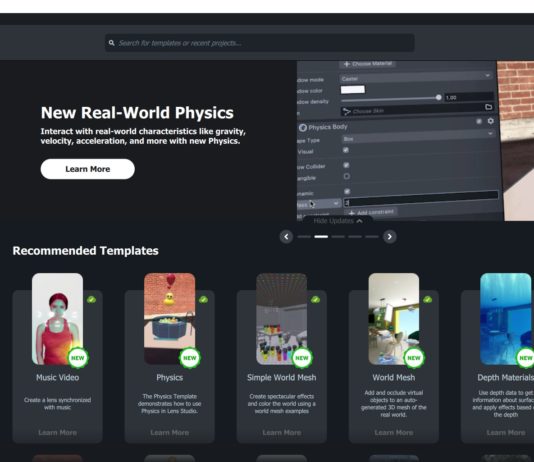Screen dimensions: 534x462
Task: Click the Add constraint button in banner
Action: 372,212
